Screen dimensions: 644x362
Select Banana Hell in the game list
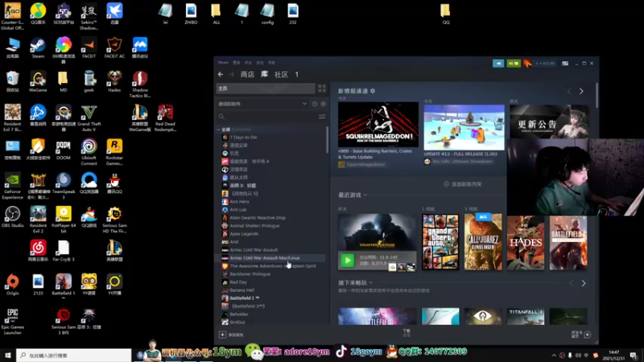click(242, 290)
